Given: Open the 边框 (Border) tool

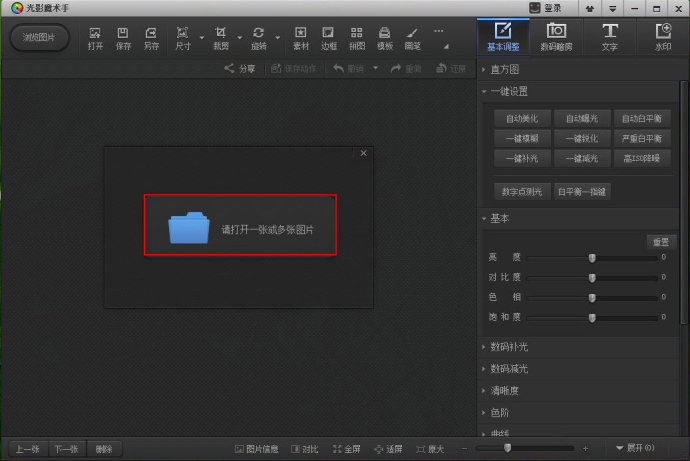Looking at the screenshot, I should (x=328, y=38).
